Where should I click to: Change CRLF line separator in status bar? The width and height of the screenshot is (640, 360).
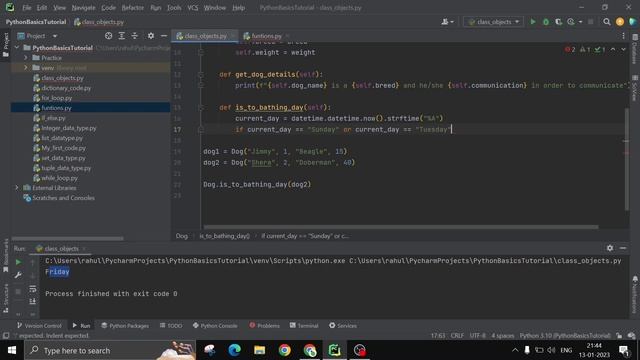click(457, 336)
